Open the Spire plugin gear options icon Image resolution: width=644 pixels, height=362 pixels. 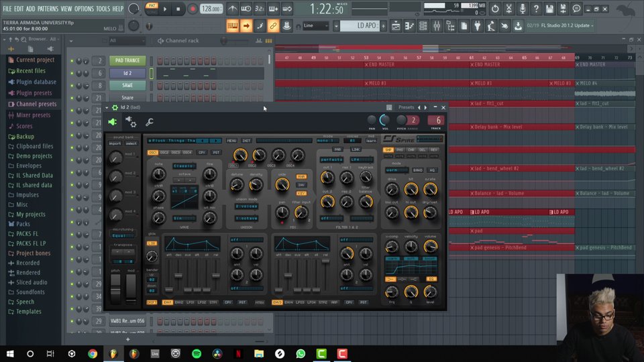tap(131, 122)
